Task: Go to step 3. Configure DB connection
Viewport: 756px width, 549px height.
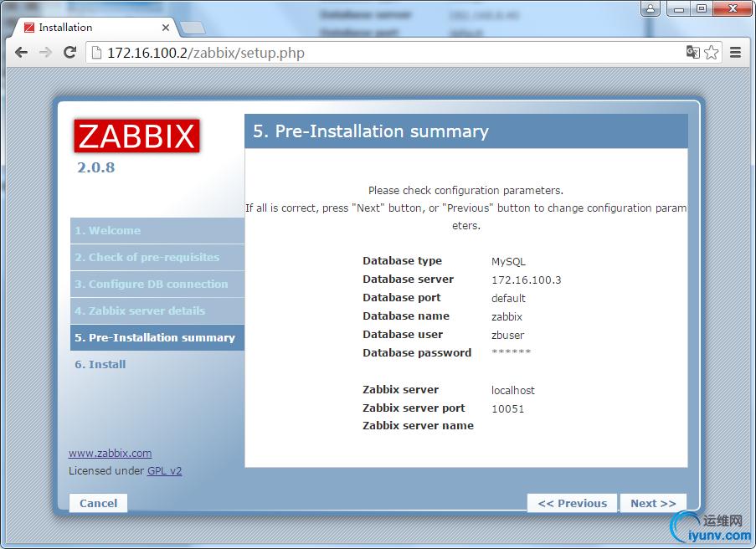Action: point(157,284)
